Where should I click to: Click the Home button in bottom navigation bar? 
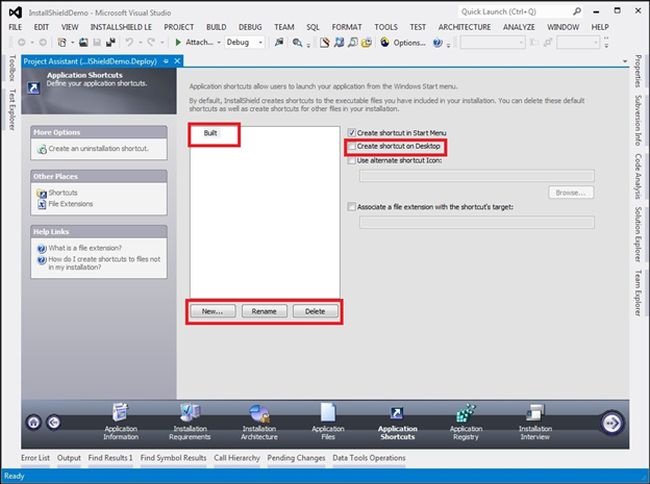tap(34, 422)
